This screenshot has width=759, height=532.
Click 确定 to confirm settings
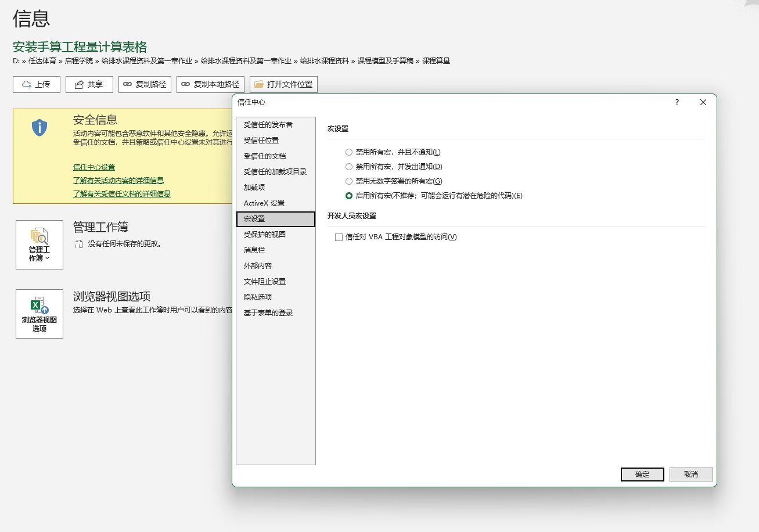[x=642, y=475]
